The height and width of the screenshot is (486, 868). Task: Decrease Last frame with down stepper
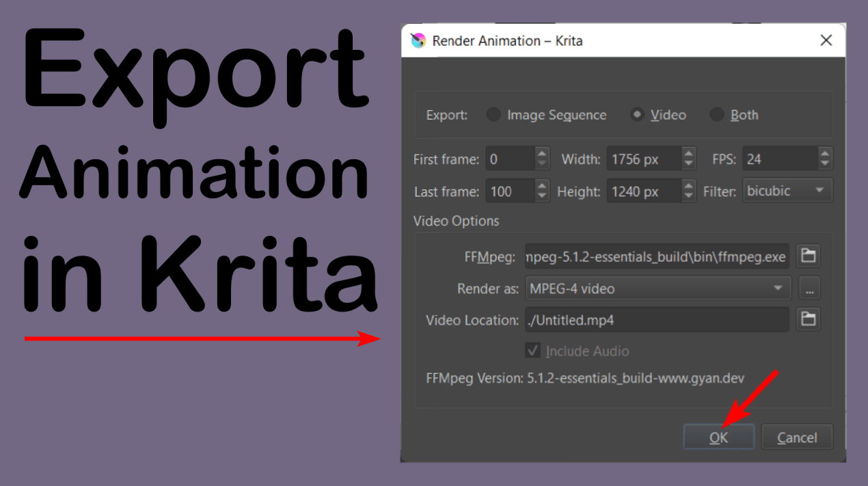pyautogui.click(x=542, y=195)
